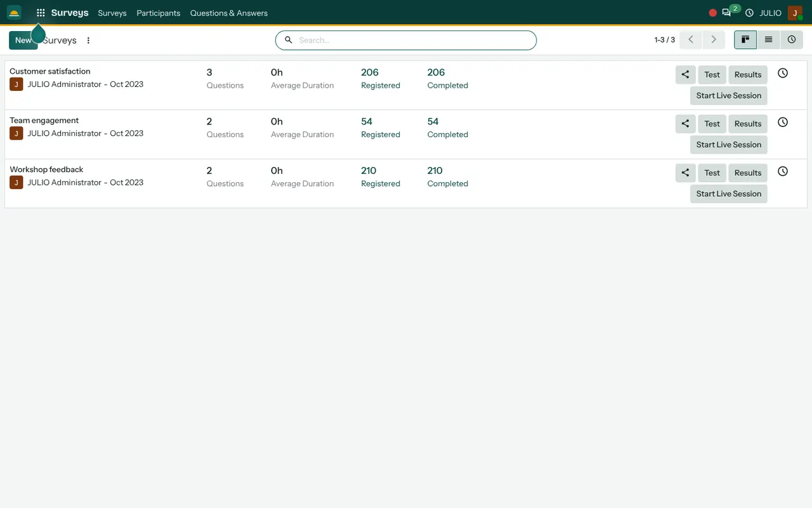The height and width of the screenshot is (508, 812).
Task: Click the home logo icon in navbar
Action: click(14, 13)
